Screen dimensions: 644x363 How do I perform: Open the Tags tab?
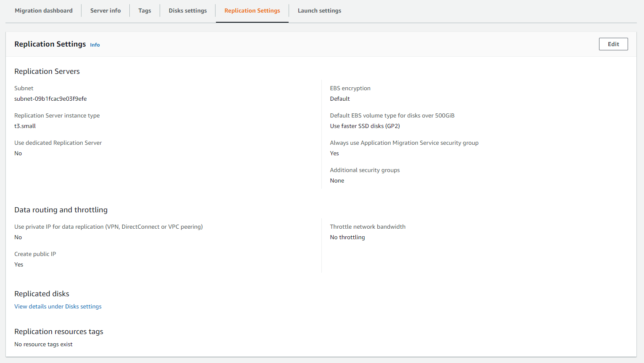point(145,10)
